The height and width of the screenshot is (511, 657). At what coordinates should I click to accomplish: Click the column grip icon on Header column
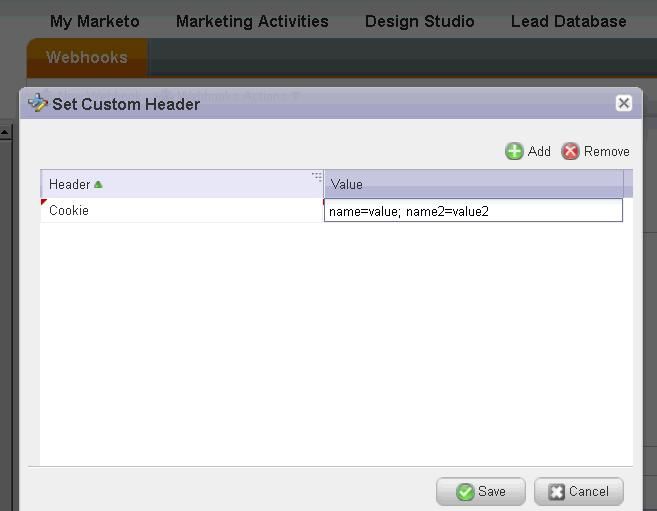[x=316, y=177]
